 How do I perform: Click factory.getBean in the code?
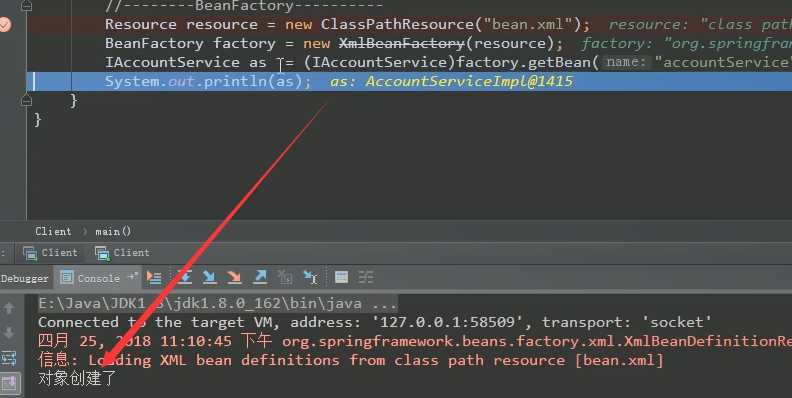pyautogui.click(x=523, y=62)
